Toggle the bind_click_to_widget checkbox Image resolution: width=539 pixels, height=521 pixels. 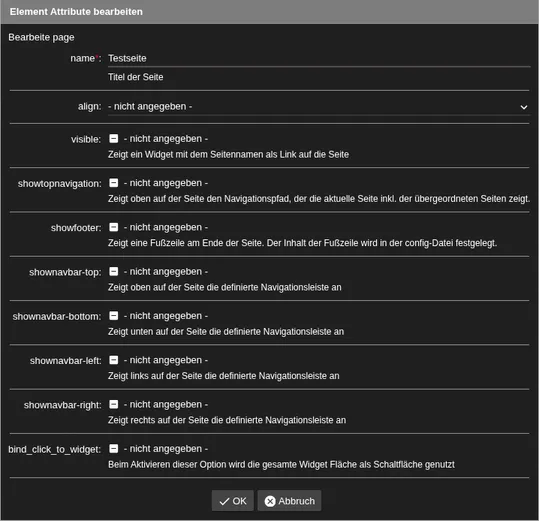113,449
